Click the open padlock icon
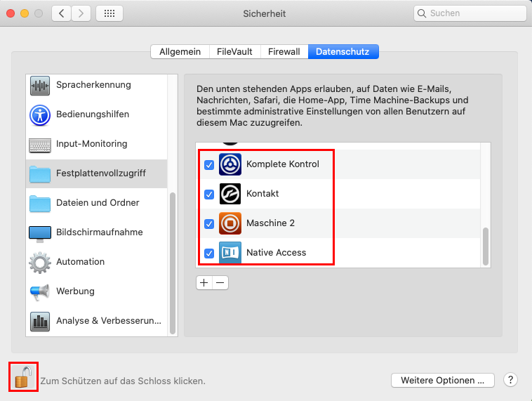This screenshot has height=401, width=532. 23,377
